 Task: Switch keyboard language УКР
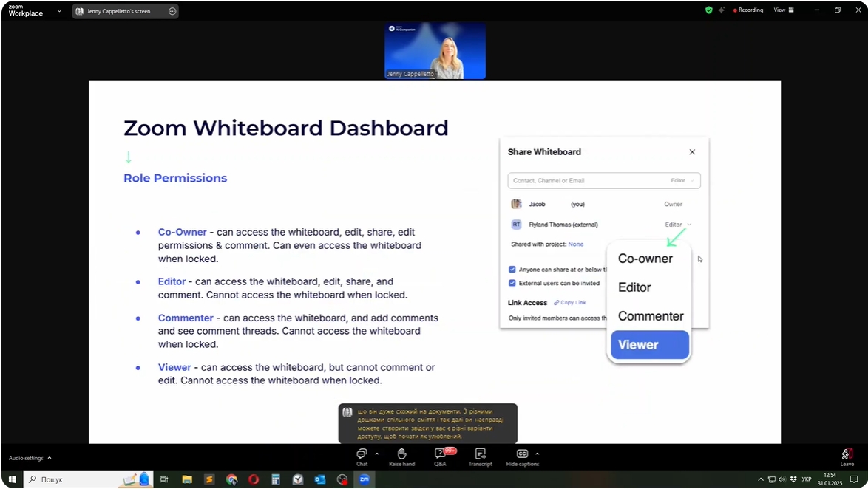[x=807, y=479]
